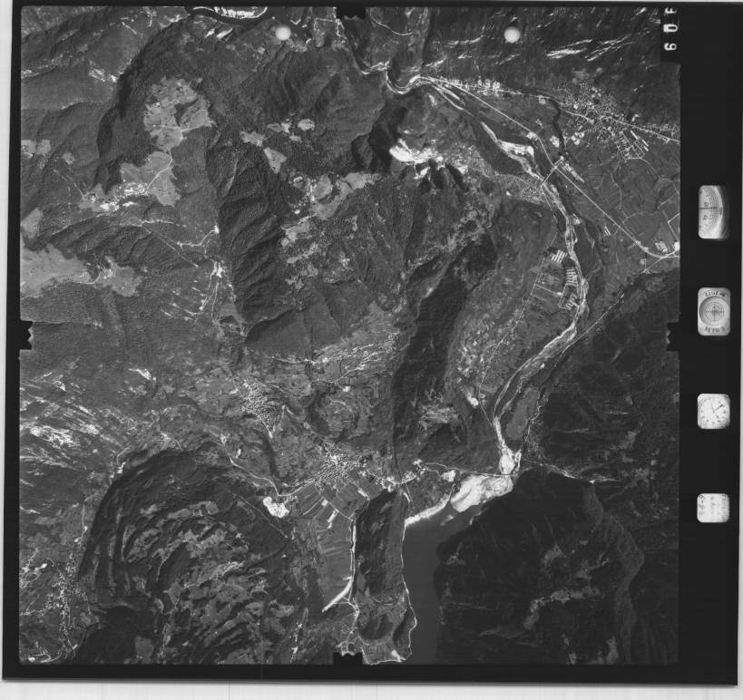This screenshot has width=743, height=700.
Task: Click the fiducial notch on the top edge
Action: point(351,12)
